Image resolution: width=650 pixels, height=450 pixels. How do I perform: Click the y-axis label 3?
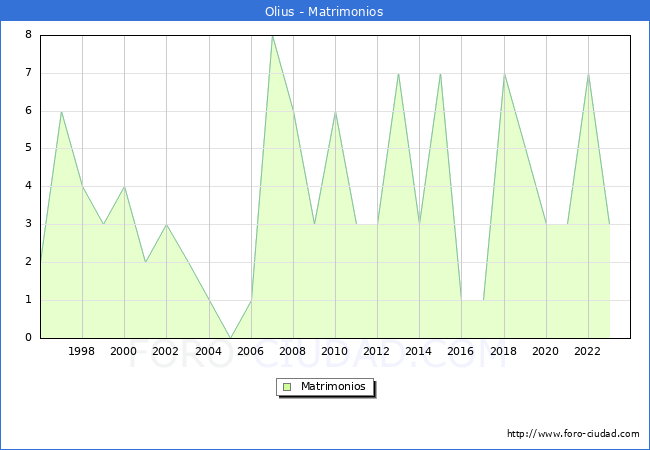pos(28,223)
